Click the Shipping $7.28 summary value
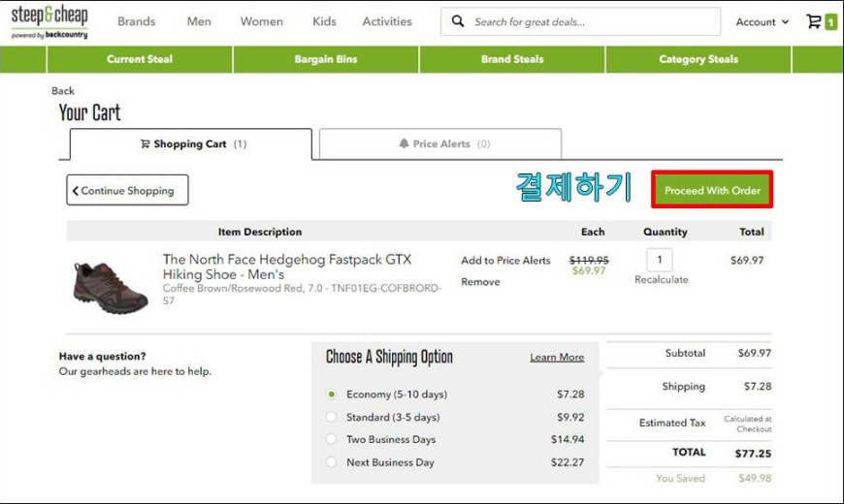The image size is (844, 504). (758, 386)
